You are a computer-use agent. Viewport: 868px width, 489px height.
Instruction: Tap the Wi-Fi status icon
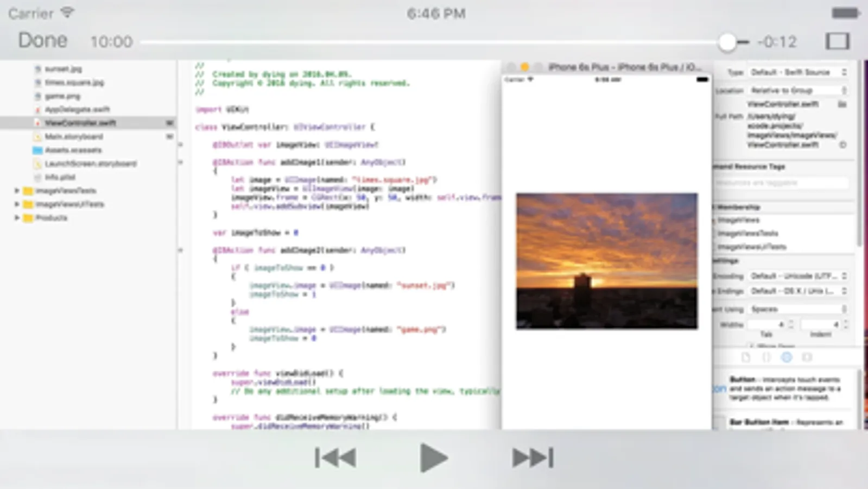click(x=67, y=12)
